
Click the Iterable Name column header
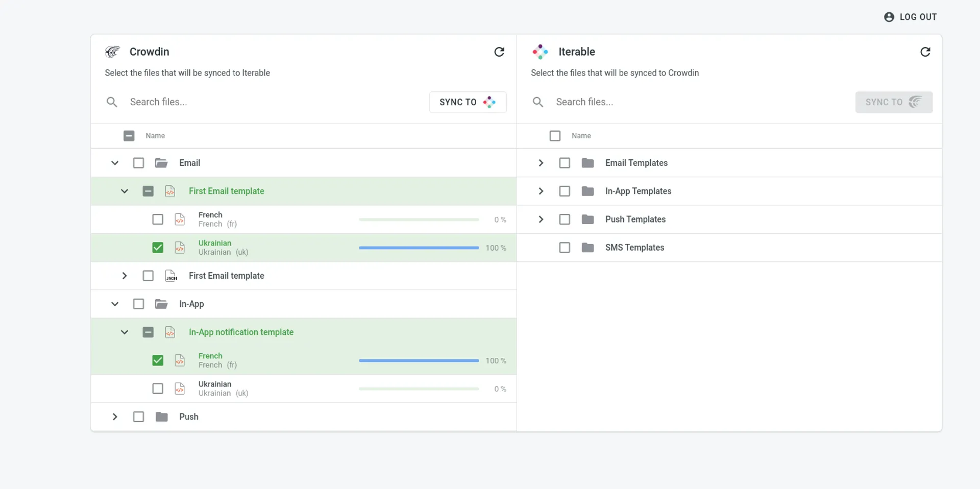click(581, 136)
